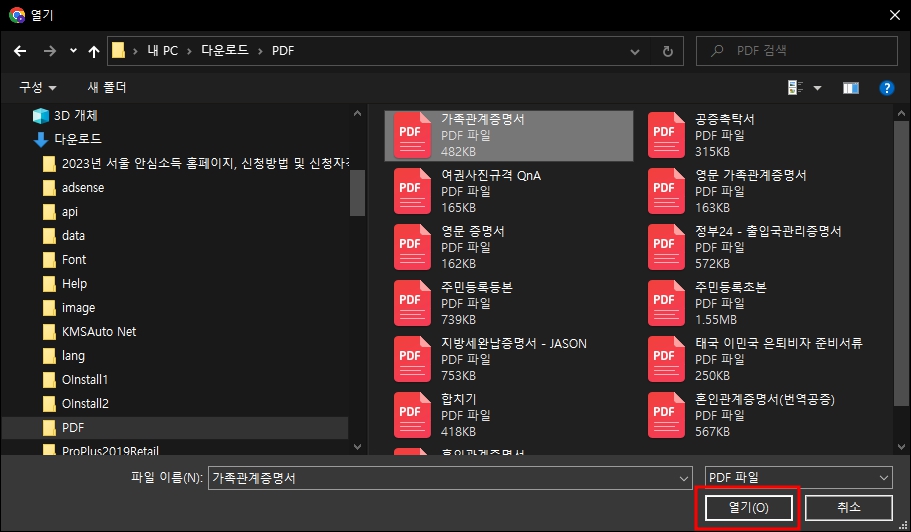Go back with the left arrow

[x=20, y=51]
